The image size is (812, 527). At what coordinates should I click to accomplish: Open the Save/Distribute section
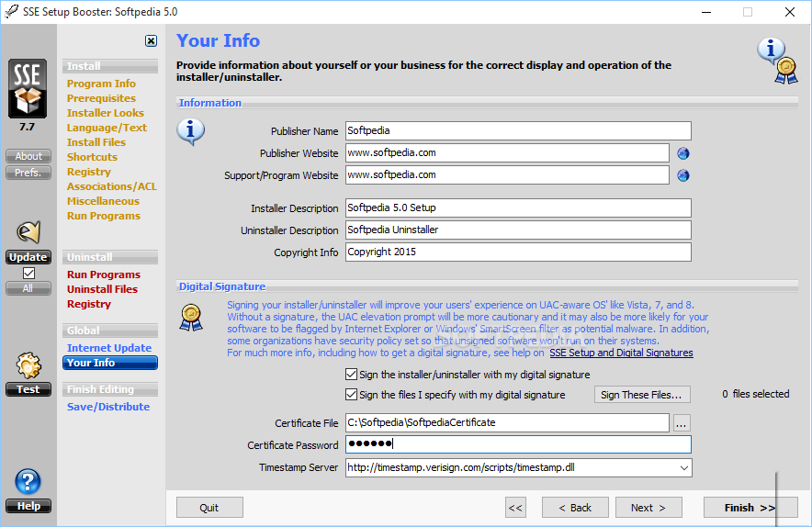pyautogui.click(x=108, y=407)
